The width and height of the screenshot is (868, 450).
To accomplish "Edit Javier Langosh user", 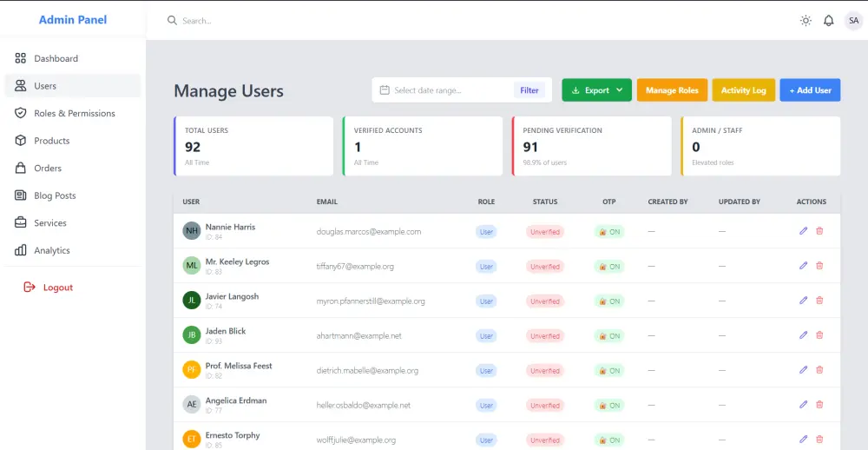I will [803, 301].
